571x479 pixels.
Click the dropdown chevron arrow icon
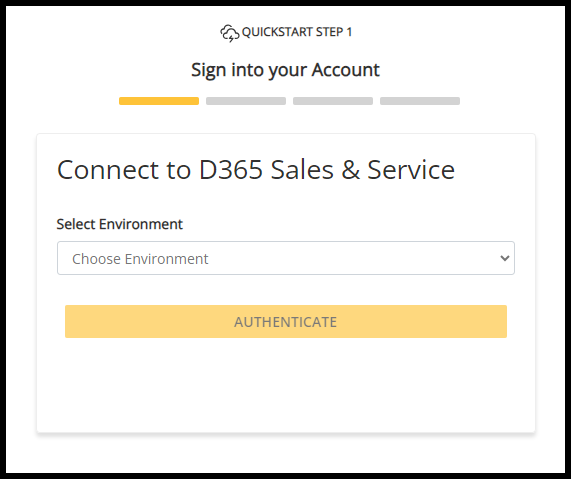pos(505,258)
